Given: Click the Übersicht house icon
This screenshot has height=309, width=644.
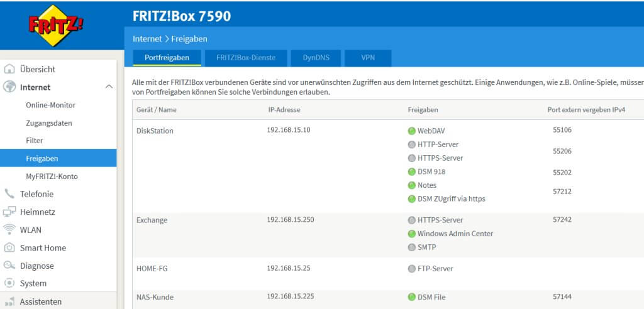Looking at the screenshot, I should pyautogui.click(x=9, y=69).
